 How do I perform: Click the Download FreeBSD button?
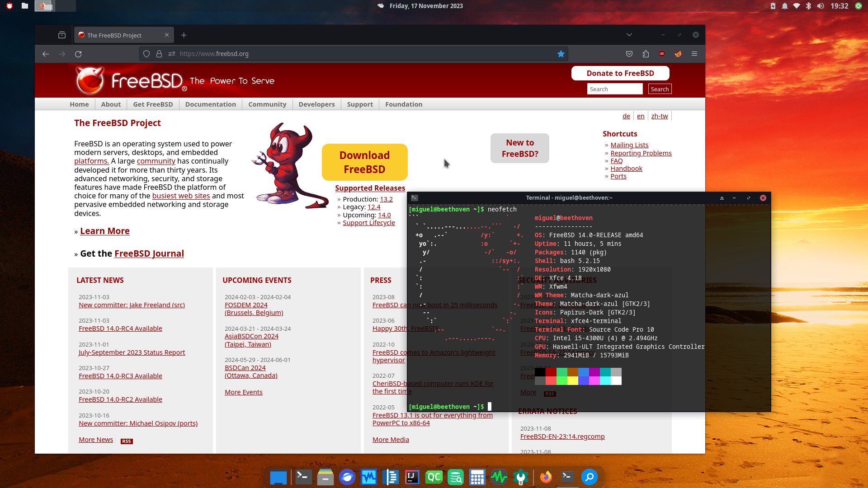[x=364, y=162]
